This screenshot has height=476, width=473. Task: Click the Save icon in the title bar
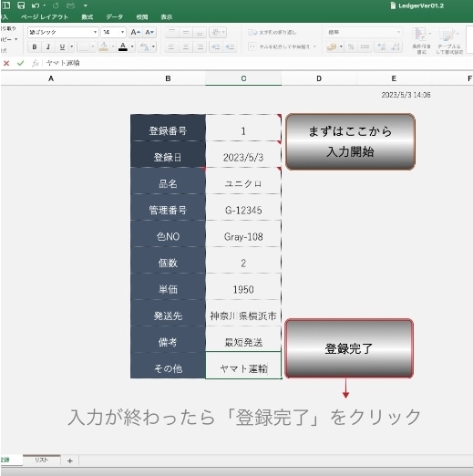[21, 5]
